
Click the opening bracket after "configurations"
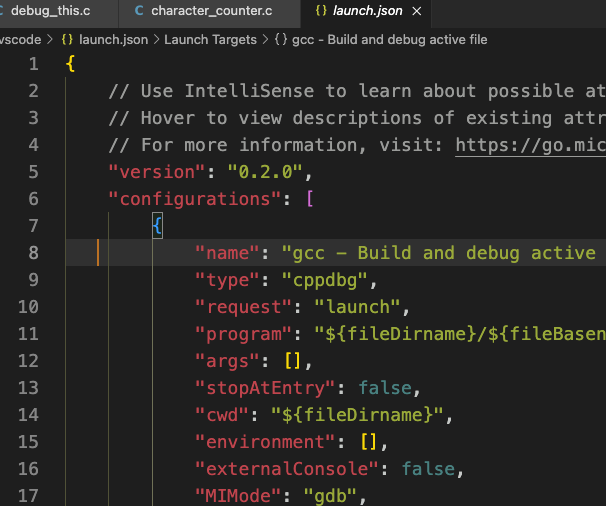(x=310, y=198)
